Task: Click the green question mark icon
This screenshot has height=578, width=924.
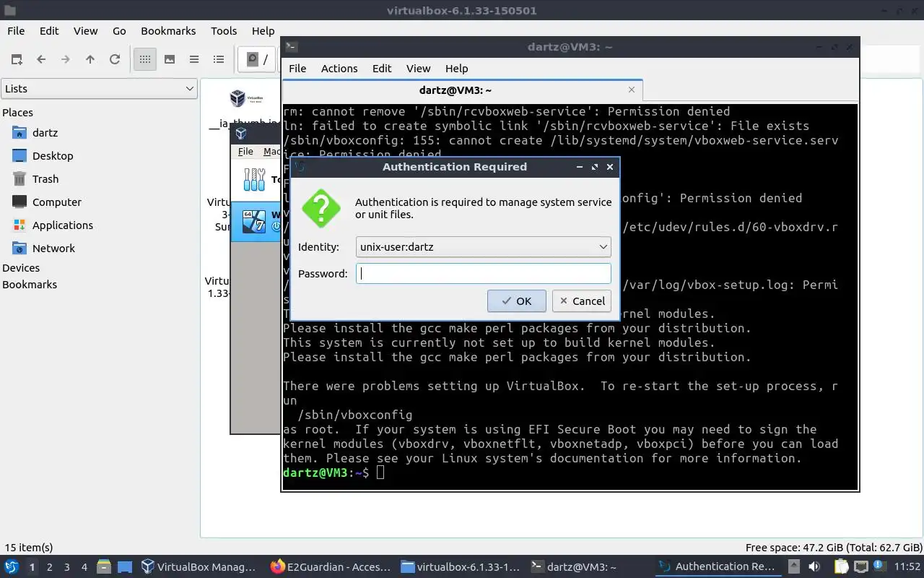Action: (321, 208)
